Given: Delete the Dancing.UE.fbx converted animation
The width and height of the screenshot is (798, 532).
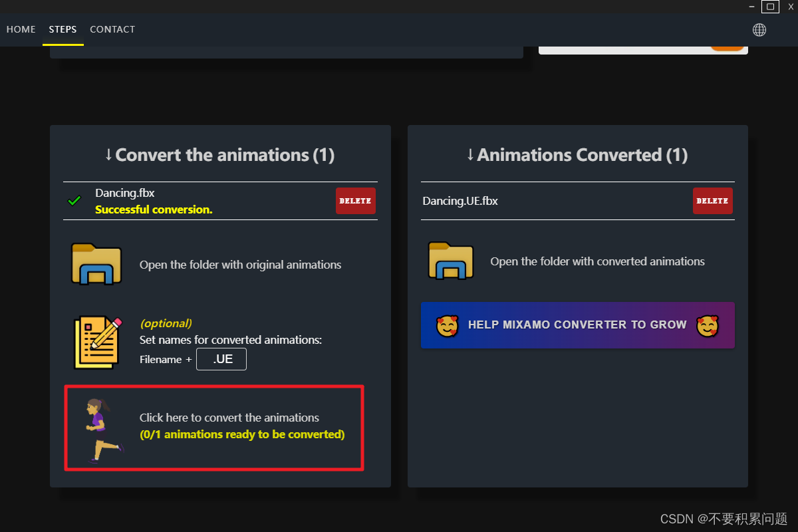Looking at the screenshot, I should click(713, 201).
